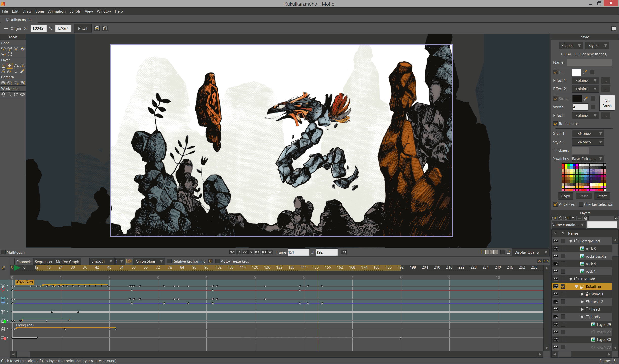Click the Copy button in Style panel
Image resolution: width=619 pixels, height=364 pixels.
[565, 196]
